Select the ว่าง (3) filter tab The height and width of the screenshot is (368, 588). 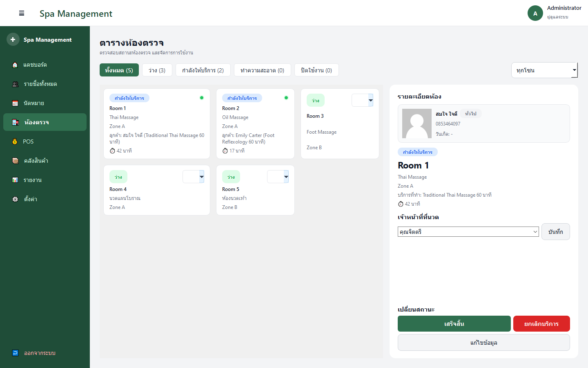pyautogui.click(x=157, y=70)
